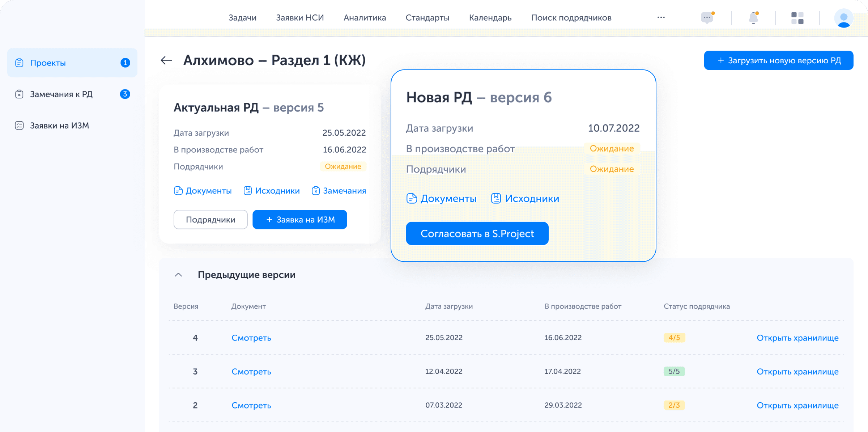
Task: Switch to the Аналитика tab
Action: point(365,18)
